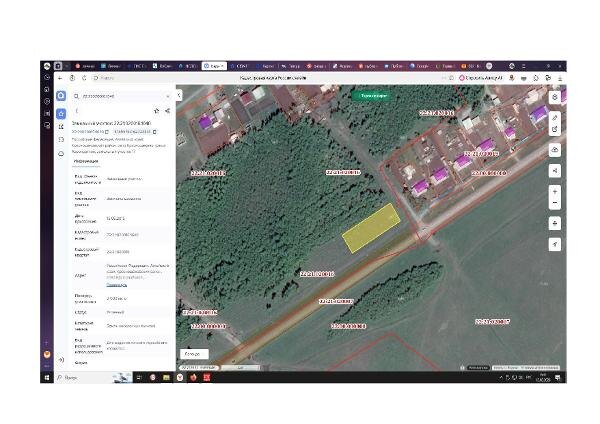Open browser downloads icon
This screenshot has height=424, width=600.
[560, 78]
